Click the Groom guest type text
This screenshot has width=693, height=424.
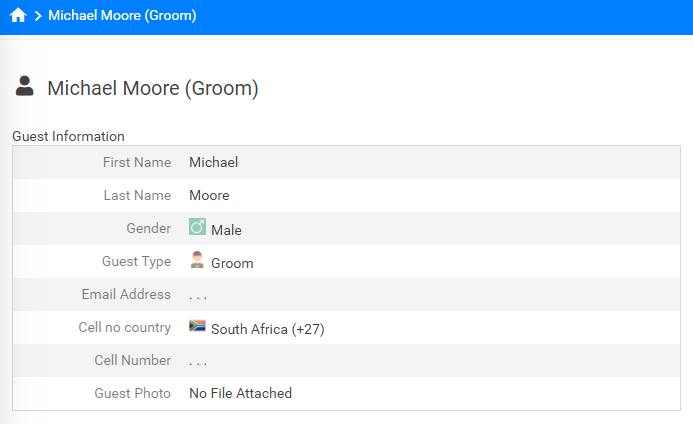click(232, 263)
